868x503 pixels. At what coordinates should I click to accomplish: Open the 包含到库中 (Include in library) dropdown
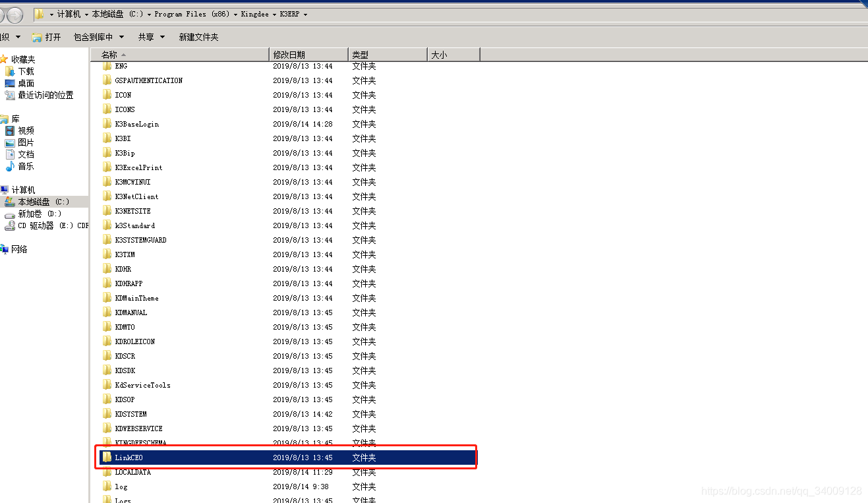pos(98,37)
